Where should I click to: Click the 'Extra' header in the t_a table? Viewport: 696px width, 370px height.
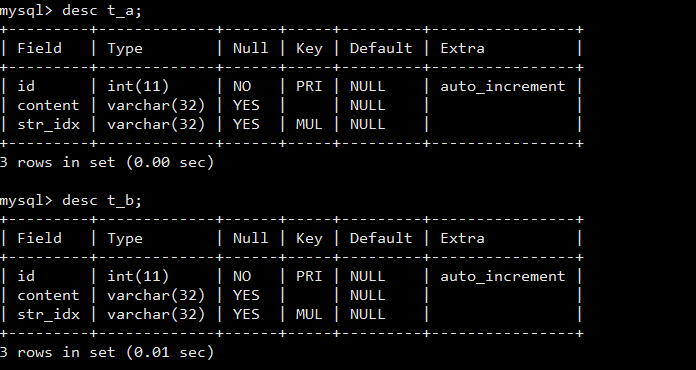click(463, 48)
